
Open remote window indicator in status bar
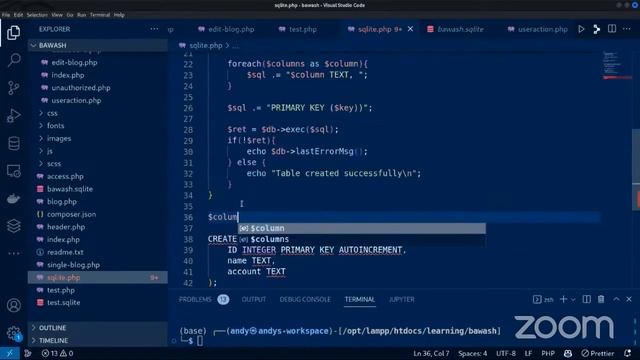point(10,353)
